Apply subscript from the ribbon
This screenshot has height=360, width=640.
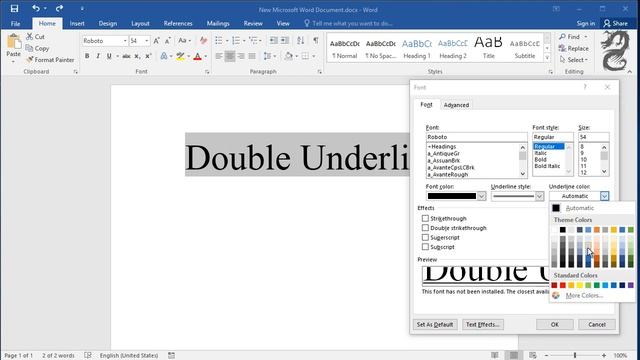click(138, 56)
